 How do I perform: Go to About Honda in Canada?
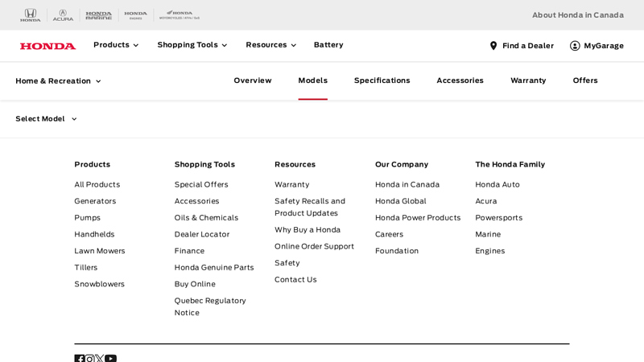coord(577,15)
